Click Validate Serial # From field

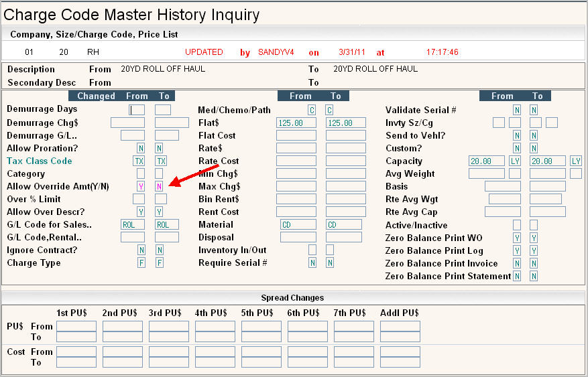(x=517, y=110)
